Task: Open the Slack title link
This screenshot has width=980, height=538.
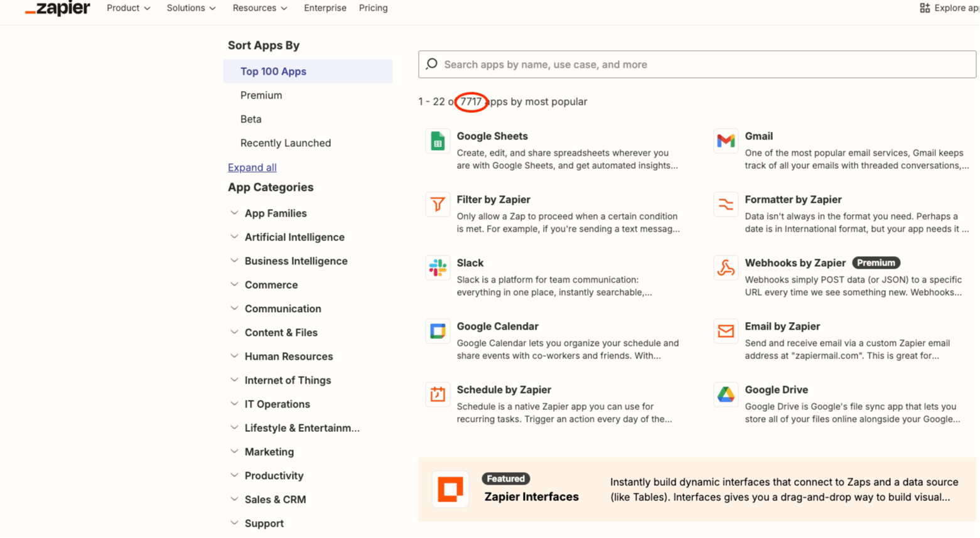Action: (470, 263)
